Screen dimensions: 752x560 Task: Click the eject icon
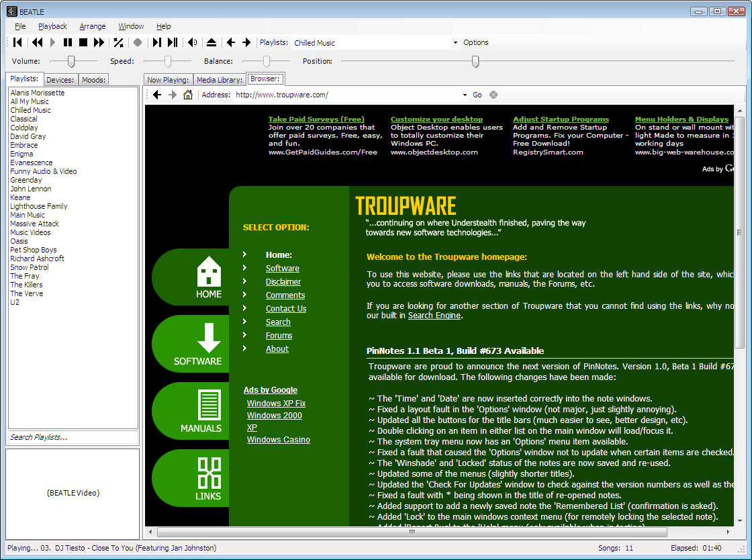211,43
